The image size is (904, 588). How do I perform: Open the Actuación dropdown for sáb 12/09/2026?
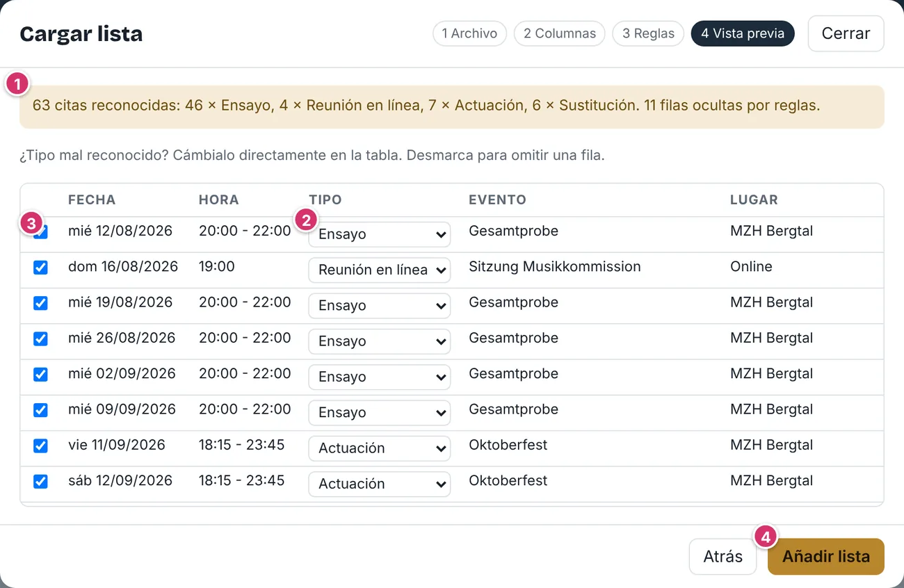point(380,484)
